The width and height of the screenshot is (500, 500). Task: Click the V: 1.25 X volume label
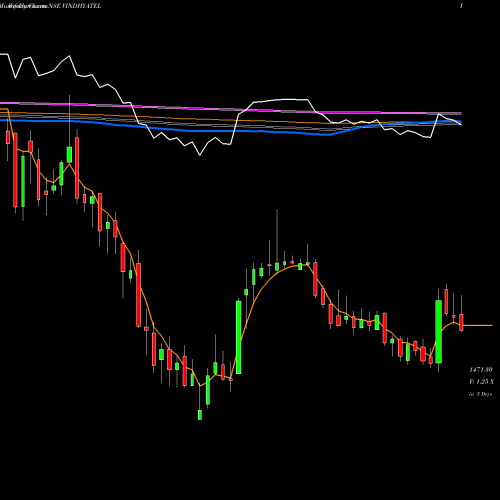(x=481, y=382)
